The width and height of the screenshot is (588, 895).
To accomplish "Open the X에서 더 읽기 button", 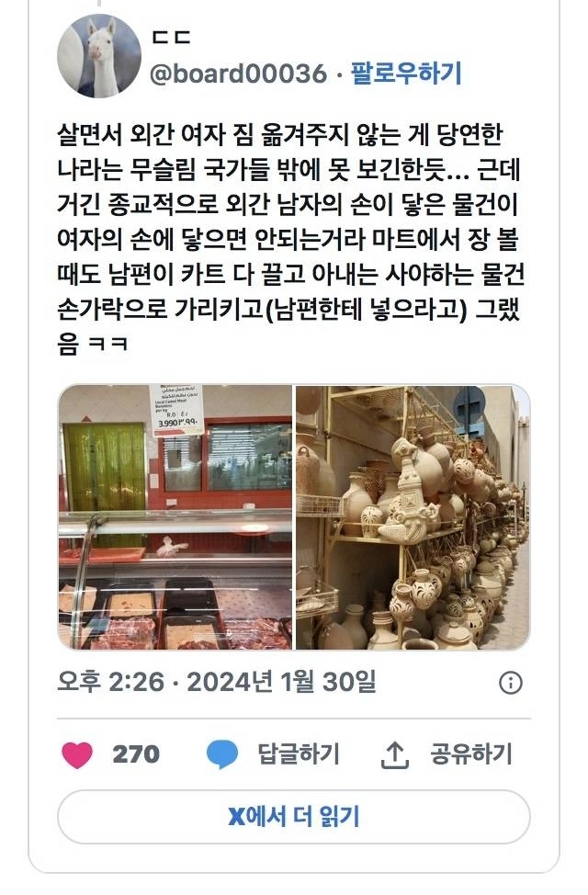I will pos(294,817).
